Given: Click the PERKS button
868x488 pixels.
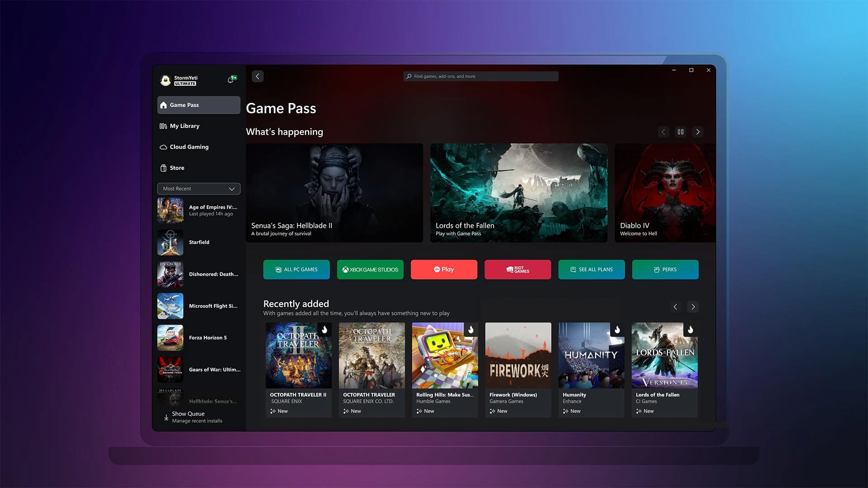Looking at the screenshot, I should [665, 269].
